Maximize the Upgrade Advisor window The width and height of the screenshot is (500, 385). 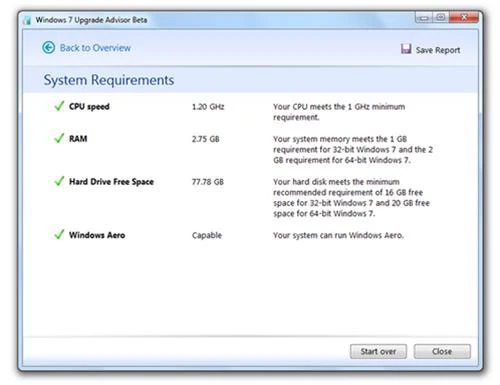pos(440,17)
